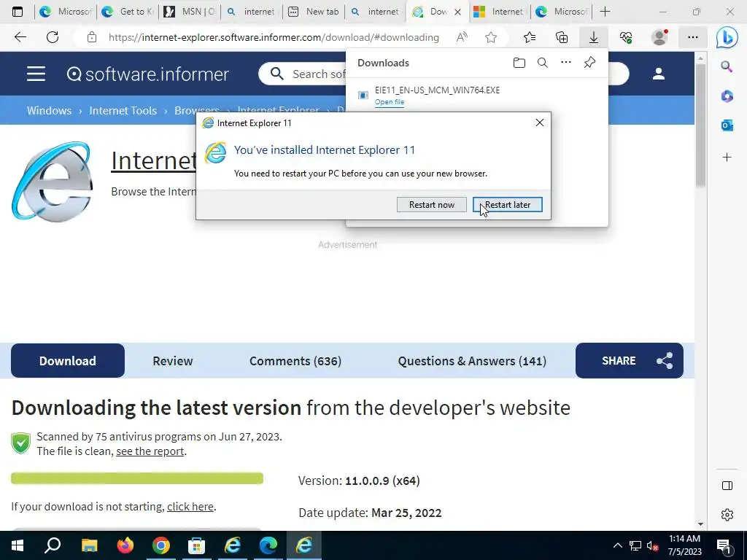Image resolution: width=747 pixels, height=560 pixels.
Task: Search downloads with magnifier icon
Action: click(x=543, y=63)
